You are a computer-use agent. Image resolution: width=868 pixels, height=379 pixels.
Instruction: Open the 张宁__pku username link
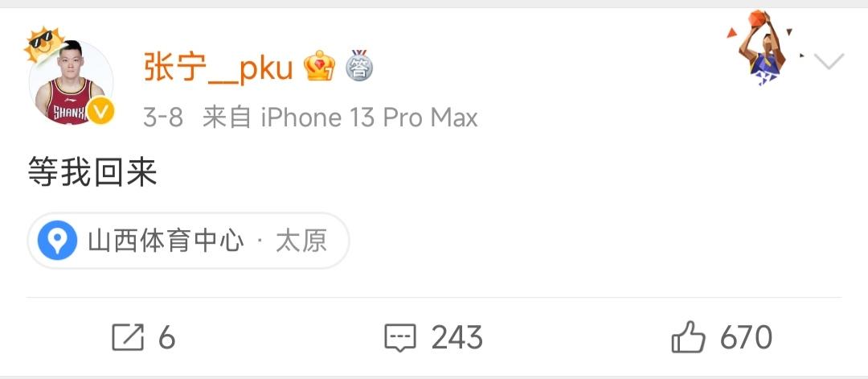tap(218, 68)
